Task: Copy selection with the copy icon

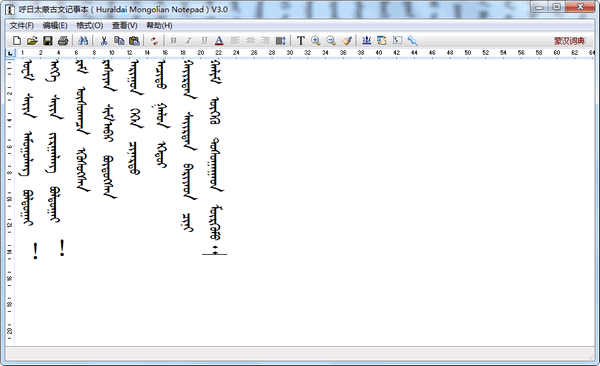Action: pyautogui.click(x=119, y=41)
